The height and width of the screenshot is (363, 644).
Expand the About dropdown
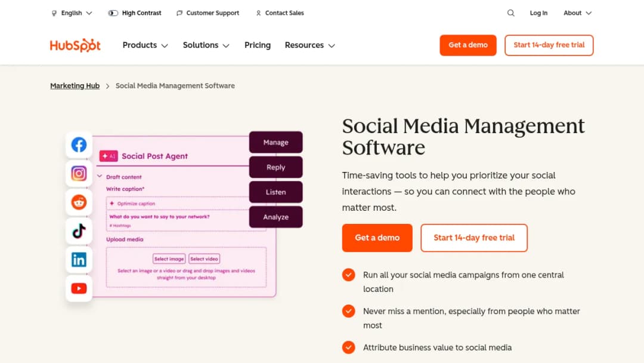pyautogui.click(x=577, y=13)
